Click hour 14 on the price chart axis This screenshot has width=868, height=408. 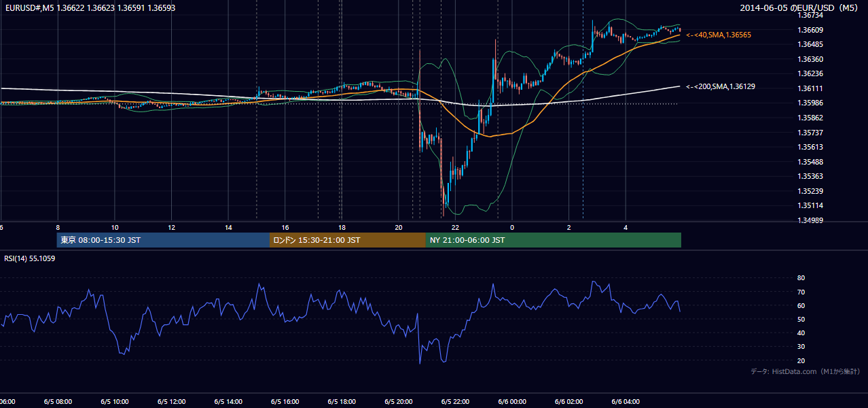tap(228, 228)
